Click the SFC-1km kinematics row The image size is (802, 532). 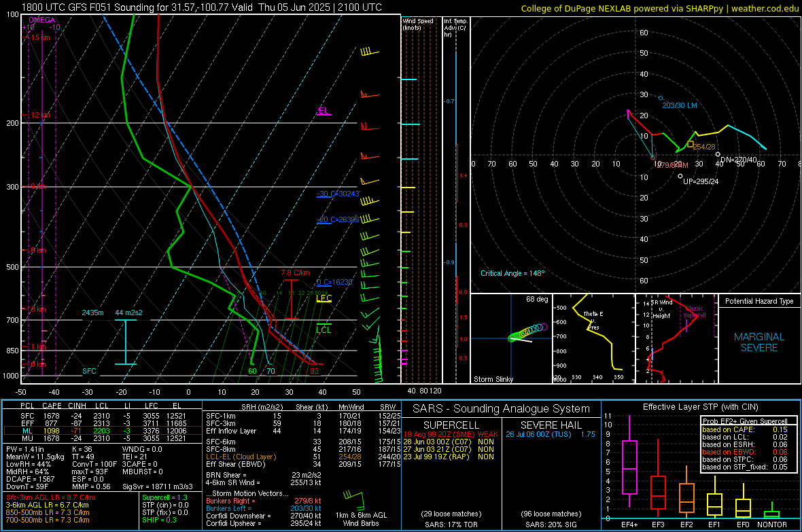pos(303,416)
